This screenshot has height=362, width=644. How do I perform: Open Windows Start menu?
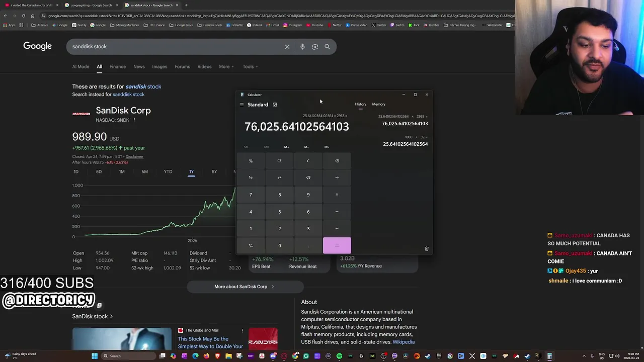coord(94,356)
